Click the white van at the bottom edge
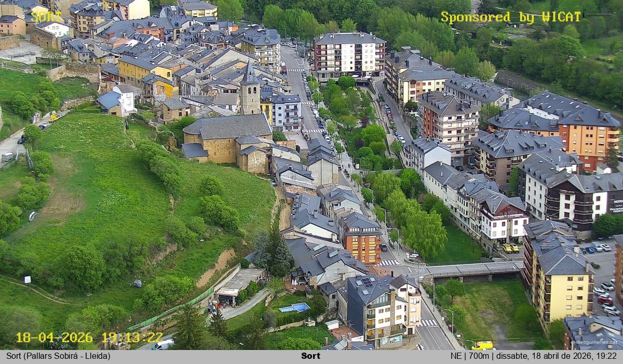623x364 pixels. (162, 345)
